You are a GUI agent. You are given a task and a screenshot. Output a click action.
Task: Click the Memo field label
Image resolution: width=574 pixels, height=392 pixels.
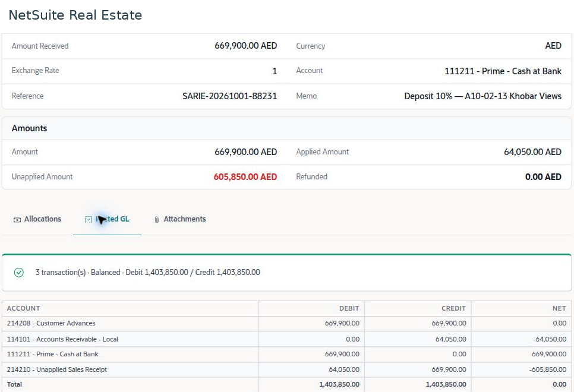coord(307,96)
